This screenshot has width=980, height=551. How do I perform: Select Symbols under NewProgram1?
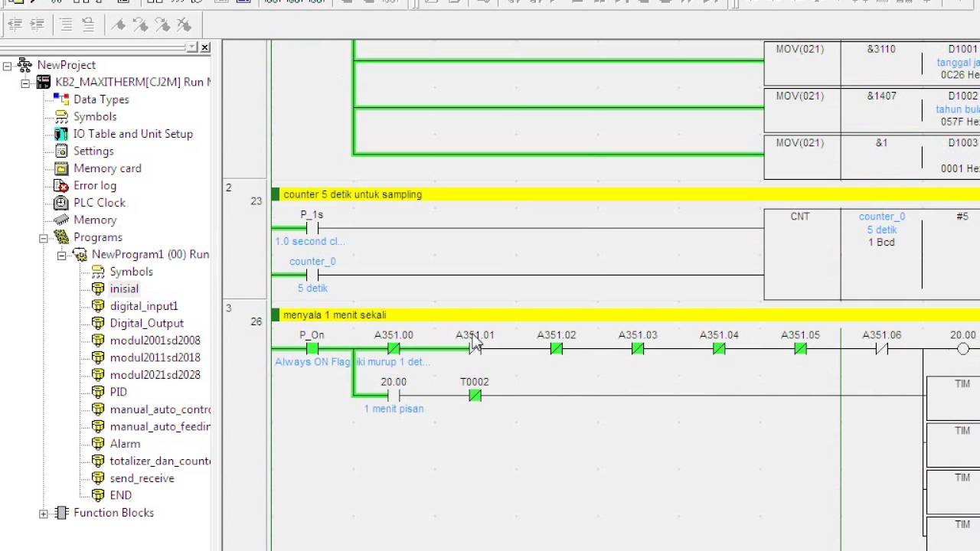(x=131, y=272)
